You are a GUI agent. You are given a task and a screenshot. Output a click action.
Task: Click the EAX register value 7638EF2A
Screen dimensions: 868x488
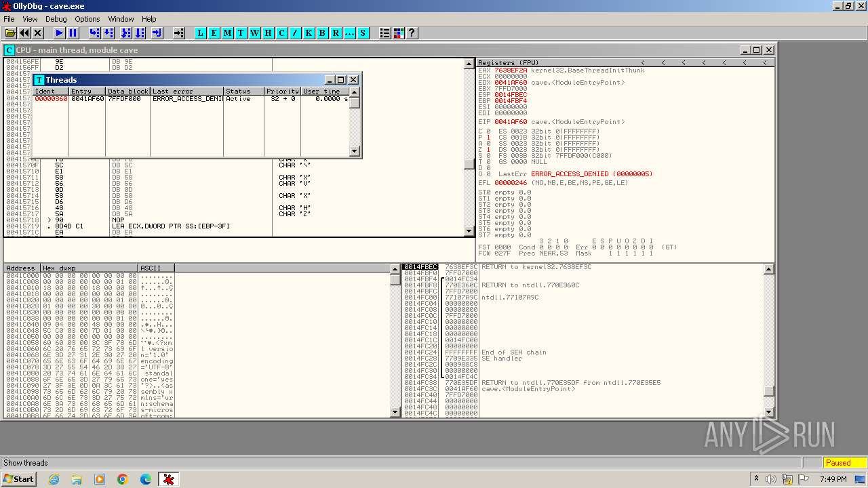tap(511, 70)
